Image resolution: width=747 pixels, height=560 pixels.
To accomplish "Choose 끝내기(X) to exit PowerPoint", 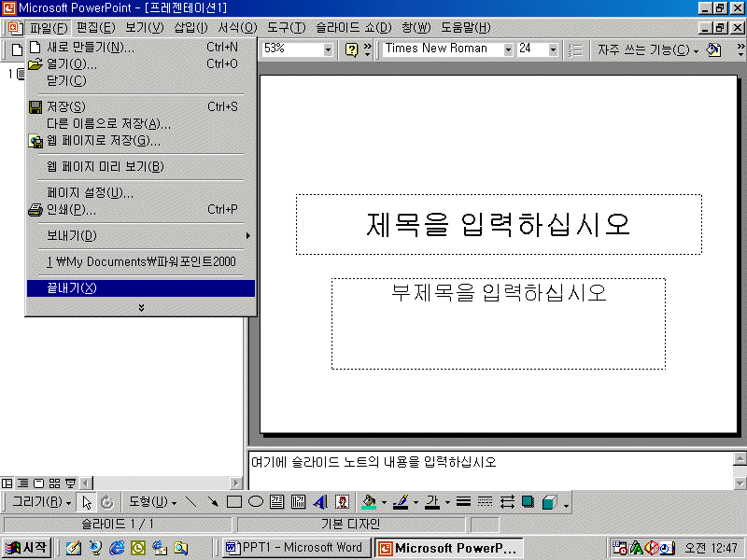I will [141, 288].
